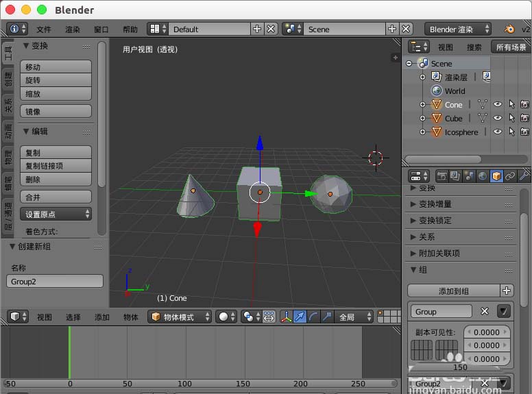
Task: Open the render layers properties tab
Action: pyautogui.click(x=455, y=176)
